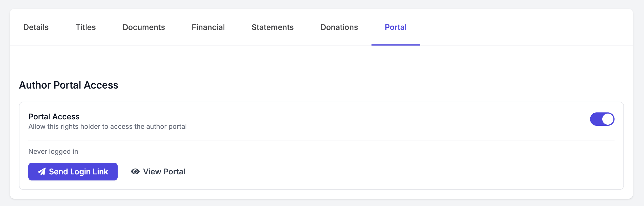This screenshot has width=644, height=206.
Task: Click the Never logged in status text
Action: [53, 151]
